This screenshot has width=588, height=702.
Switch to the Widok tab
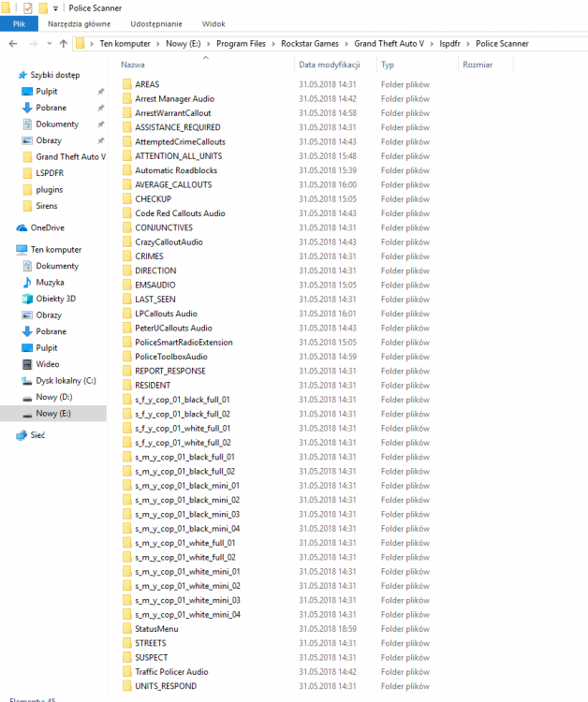coord(213,23)
